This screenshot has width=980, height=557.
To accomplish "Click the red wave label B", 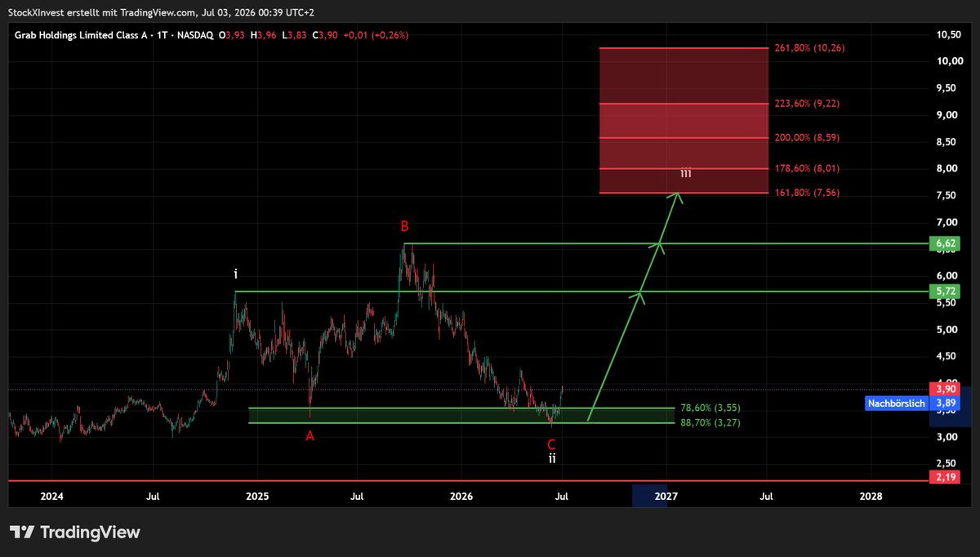I will click(404, 225).
